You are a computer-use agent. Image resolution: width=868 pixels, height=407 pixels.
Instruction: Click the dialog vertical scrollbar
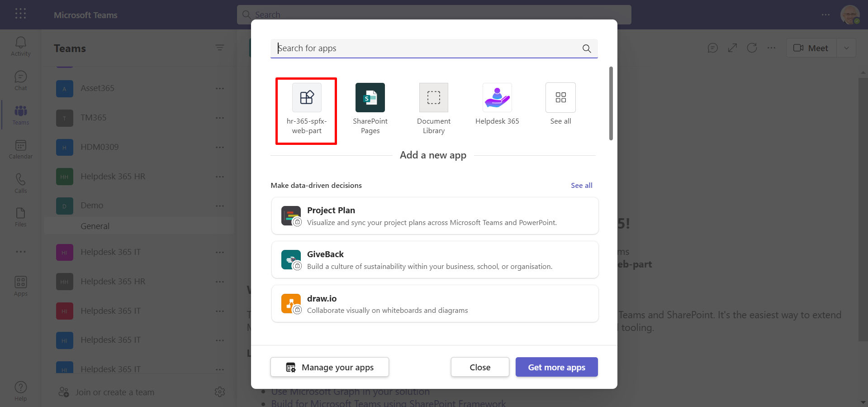pyautogui.click(x=611, y=104)
